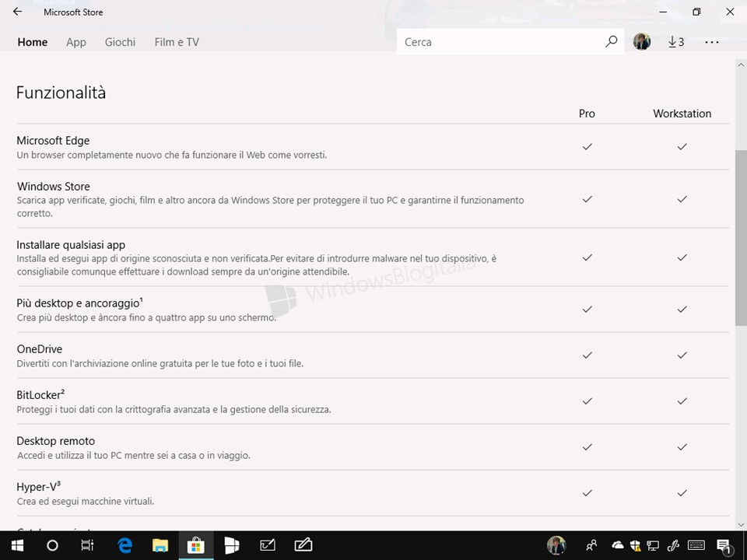Open Windows Defender shield tray icon
The height and width of the screenshot is (560, 747).
[x=635, y=545]
